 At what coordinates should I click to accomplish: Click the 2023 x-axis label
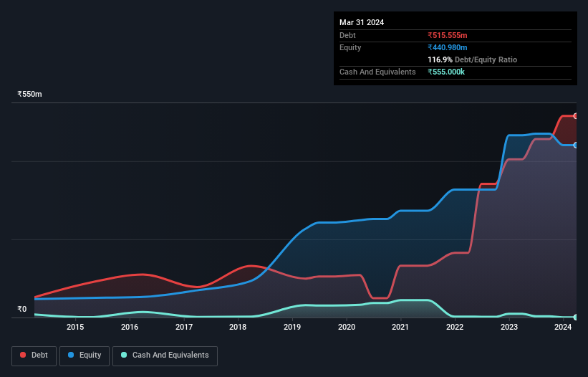(x=509, y=327)
